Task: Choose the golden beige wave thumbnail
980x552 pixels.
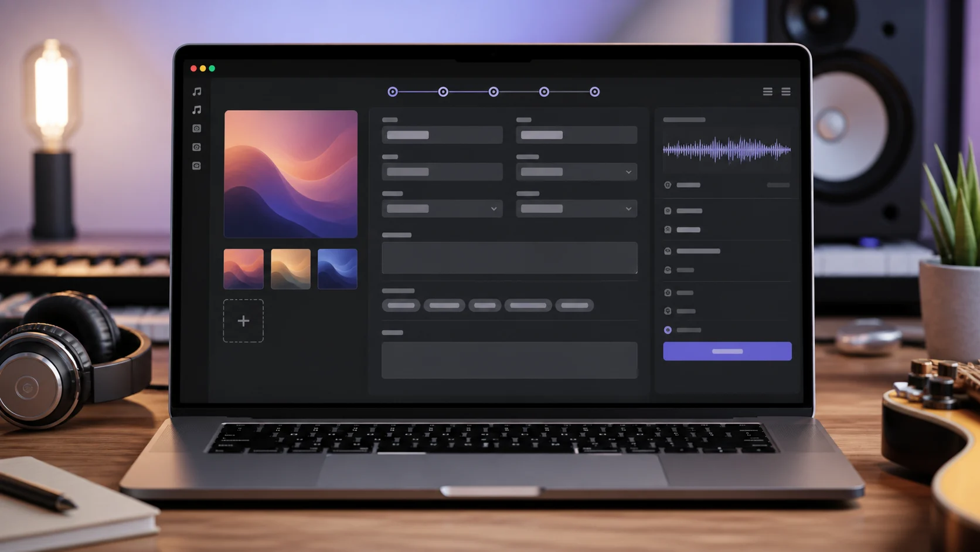Action: [x=291, y=269]
